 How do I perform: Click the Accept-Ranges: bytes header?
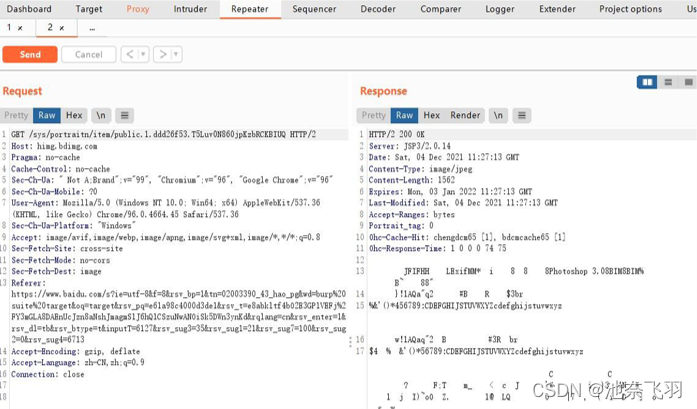click(412, 214)
